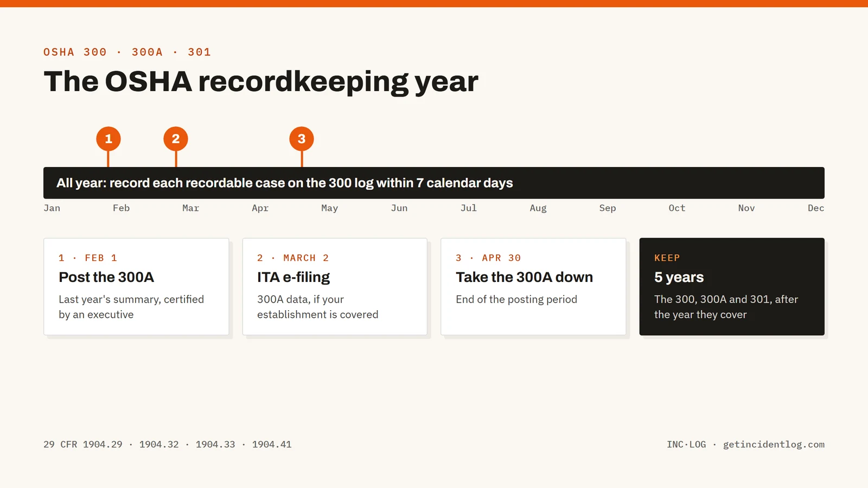Click the 'KEEP' label
Screen dimensions: 868x488
pos(667,258)
